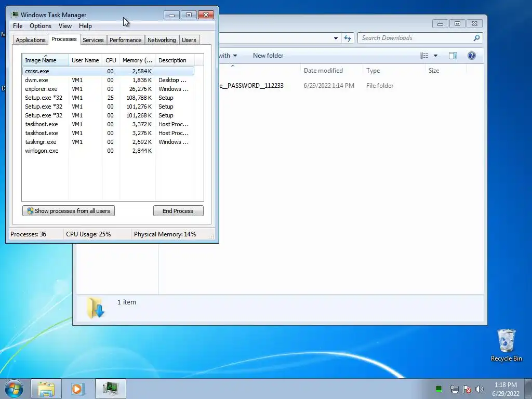Select the PASSWORD_112233 folder in Explorer

click(x=252, y=86)
